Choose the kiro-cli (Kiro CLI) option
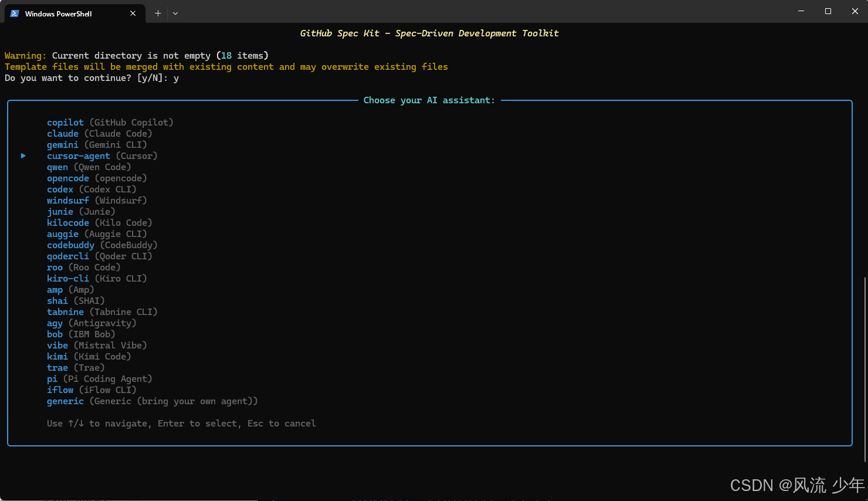The width and height of the screenshot is (868, 501). 97,279
